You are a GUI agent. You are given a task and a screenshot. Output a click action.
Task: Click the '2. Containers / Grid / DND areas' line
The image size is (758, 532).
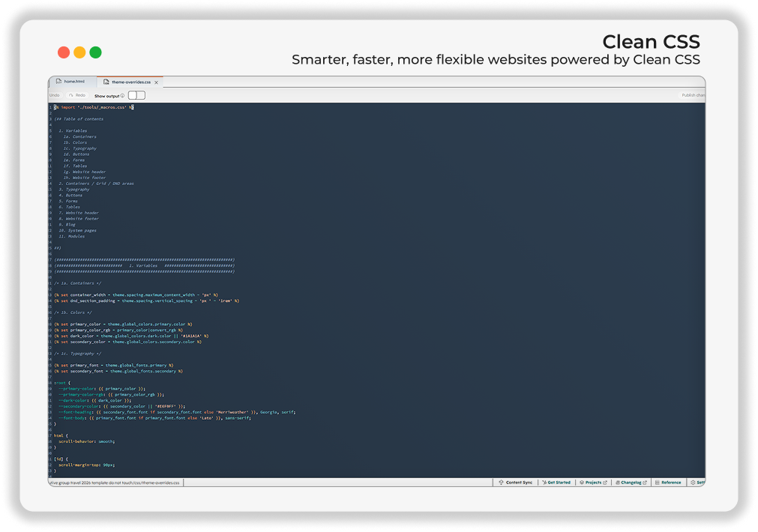96,184
